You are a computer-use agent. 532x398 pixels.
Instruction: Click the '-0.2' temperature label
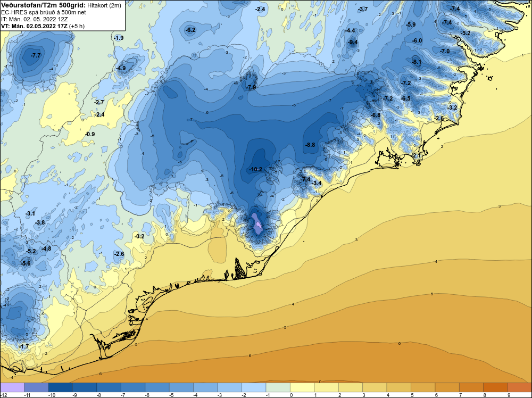(x=139, y=236)
